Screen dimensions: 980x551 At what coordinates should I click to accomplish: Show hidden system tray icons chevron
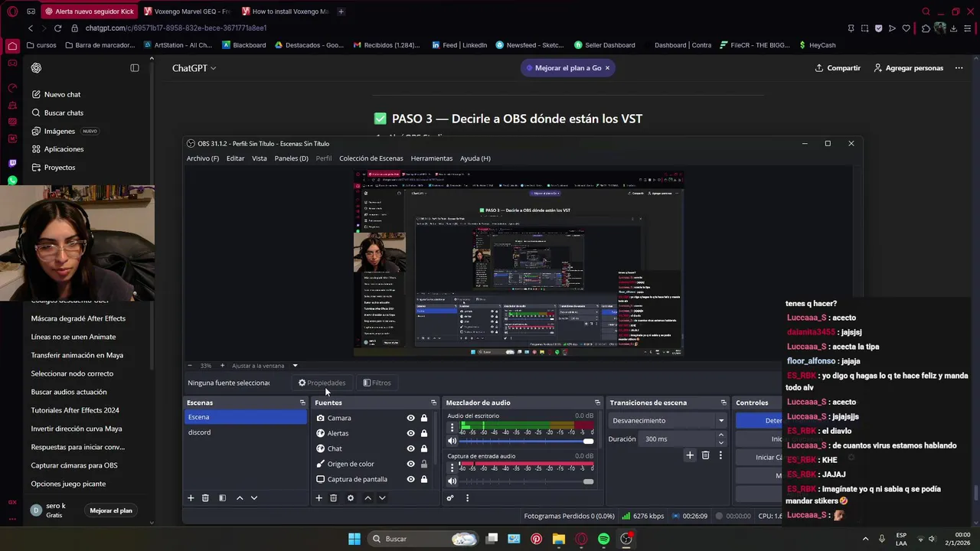click(865, 539)
